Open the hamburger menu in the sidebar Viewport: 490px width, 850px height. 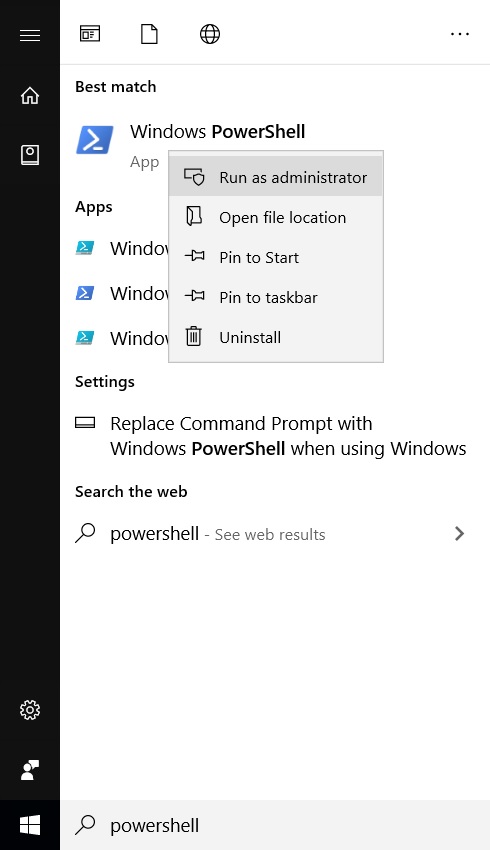[30, 35]
